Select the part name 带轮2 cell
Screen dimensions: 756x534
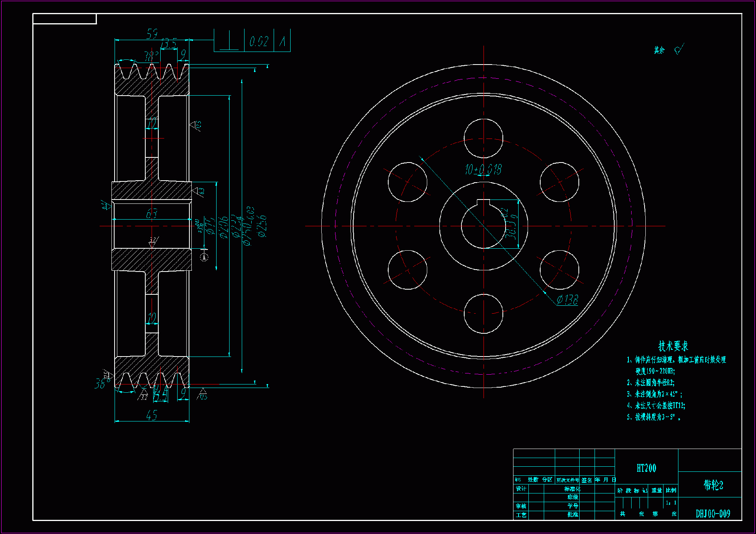[x=713, y=485]
